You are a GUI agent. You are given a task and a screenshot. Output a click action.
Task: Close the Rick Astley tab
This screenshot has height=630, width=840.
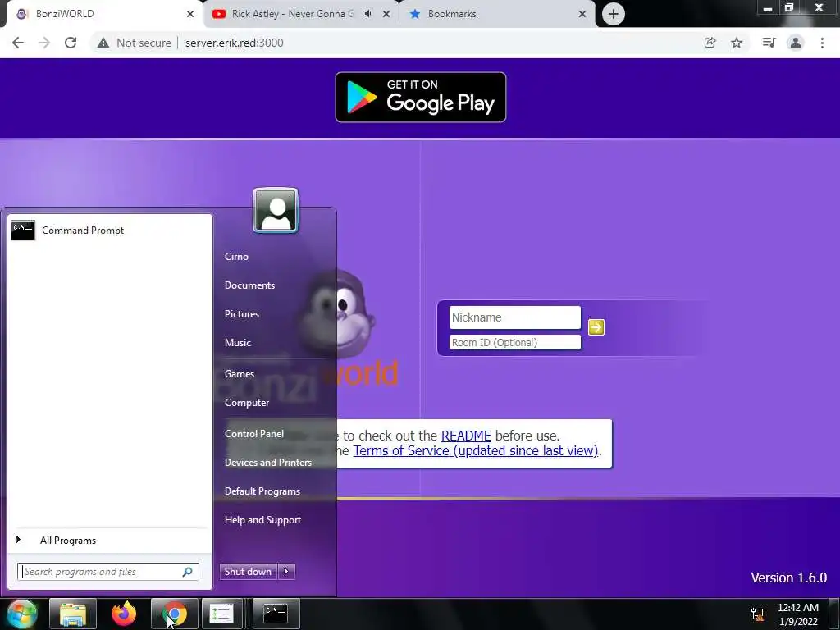coord(386,14)
